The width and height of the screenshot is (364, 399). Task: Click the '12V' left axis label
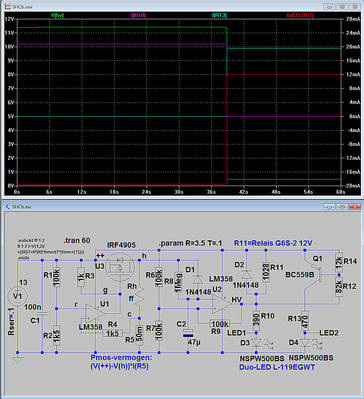[x=9, y=19]
